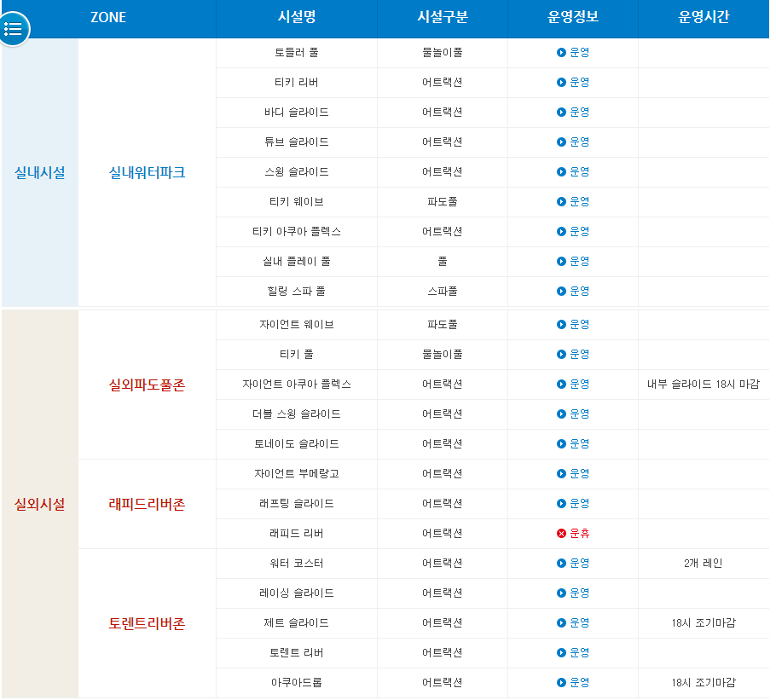The height and width of the screenshot is (700, 776).
Task: Select the 자이언트 부메랑고 facility name
Action: coord(297,473)
